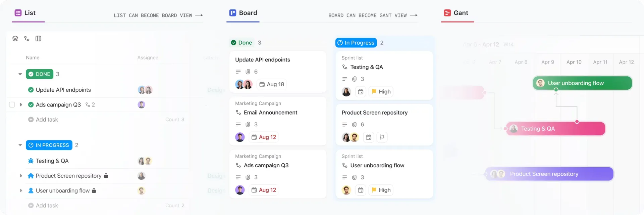Viewport: 644px width, 215px height.
Task: Toggle green status check on Ads campaign Q3 row
Action: 31,105
